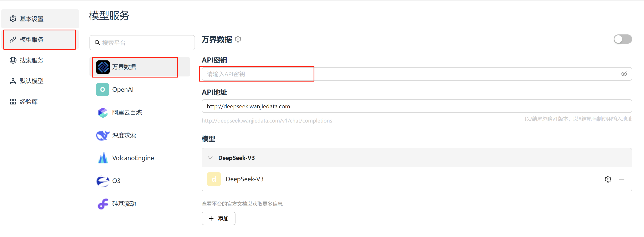Click the http://deepseek.wanjiedata.com/v1/chat/completions preview text

[x=267, y=121]
